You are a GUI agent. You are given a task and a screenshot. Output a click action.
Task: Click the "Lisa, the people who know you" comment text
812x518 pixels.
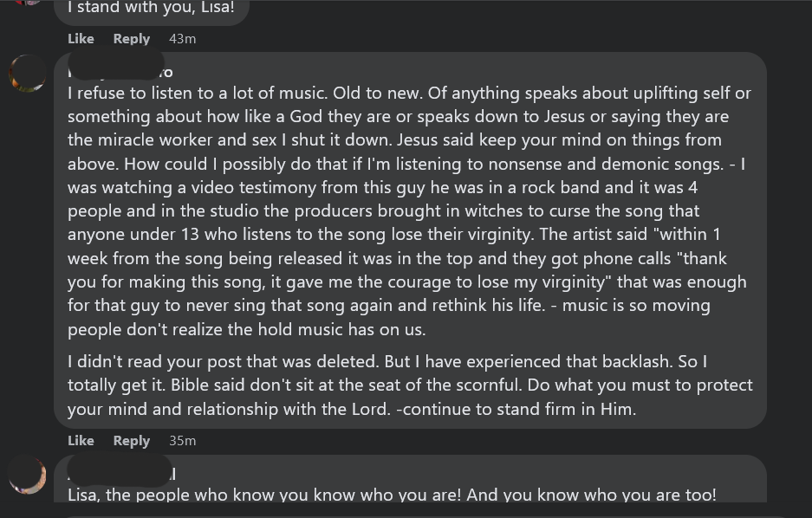pyautogui.click(x=392, y=495)
